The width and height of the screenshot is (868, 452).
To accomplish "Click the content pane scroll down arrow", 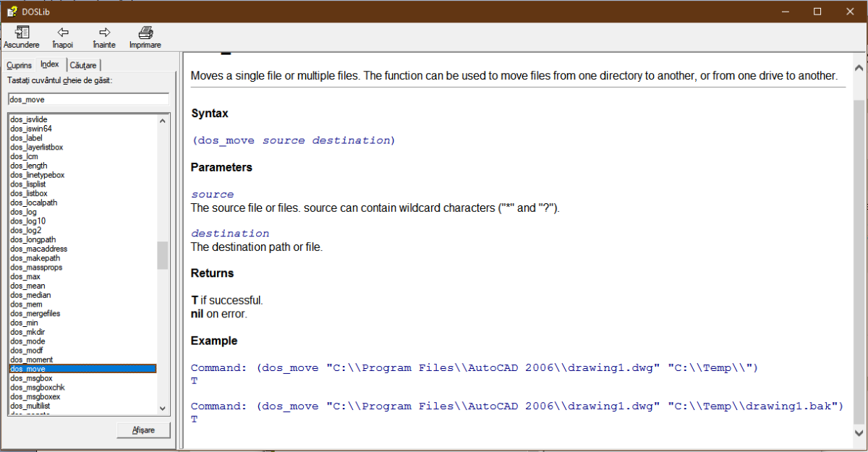I will point(859,432).
